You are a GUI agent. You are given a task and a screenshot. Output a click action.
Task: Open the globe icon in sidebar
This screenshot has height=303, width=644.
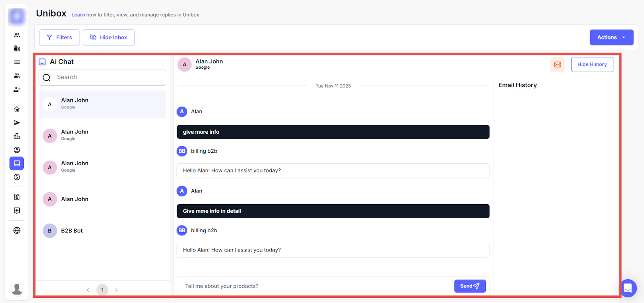coord(17,230)
